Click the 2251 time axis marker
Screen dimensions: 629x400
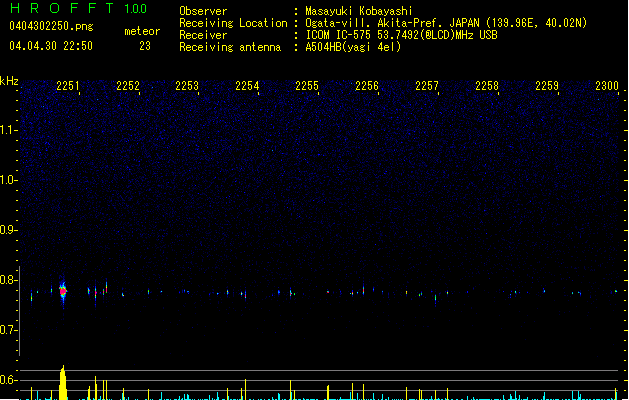[x=68, y=86]
